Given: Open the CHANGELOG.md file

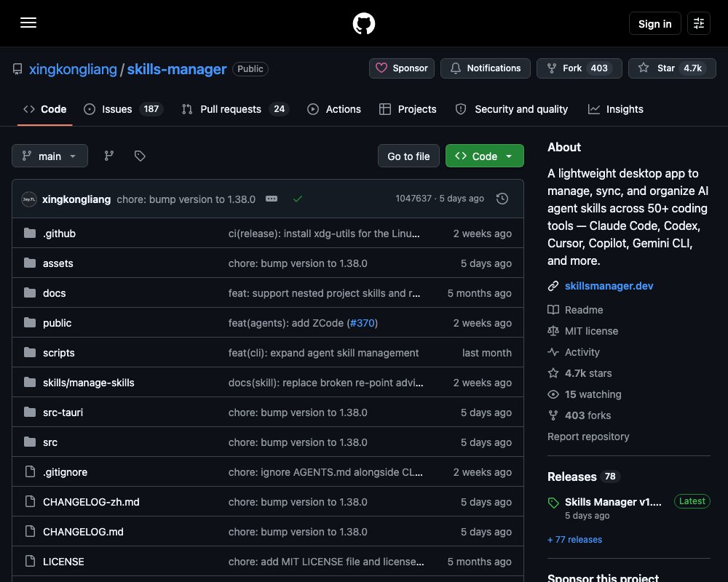Looking at the screenshot, I should coord(83,531).
